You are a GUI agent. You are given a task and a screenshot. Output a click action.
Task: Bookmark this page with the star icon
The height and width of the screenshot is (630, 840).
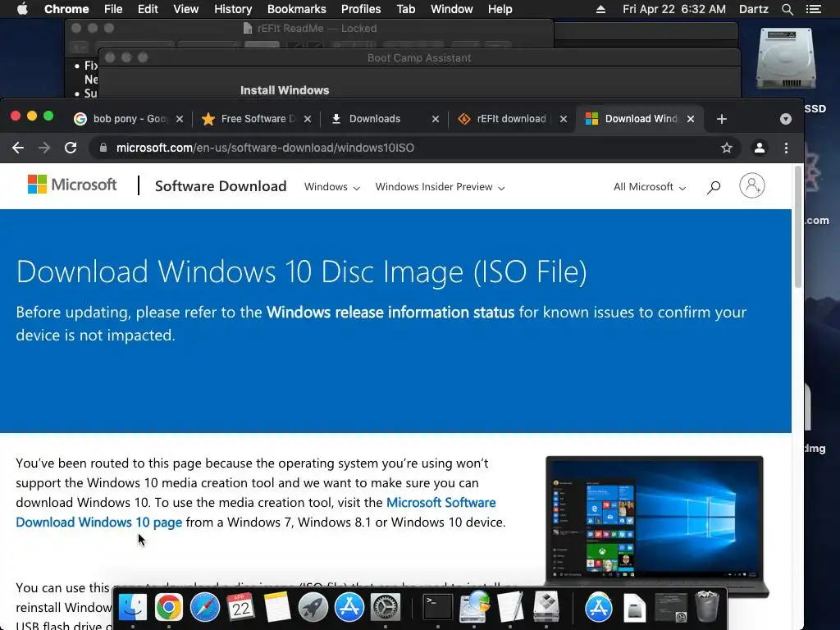[x=726, y=148]
